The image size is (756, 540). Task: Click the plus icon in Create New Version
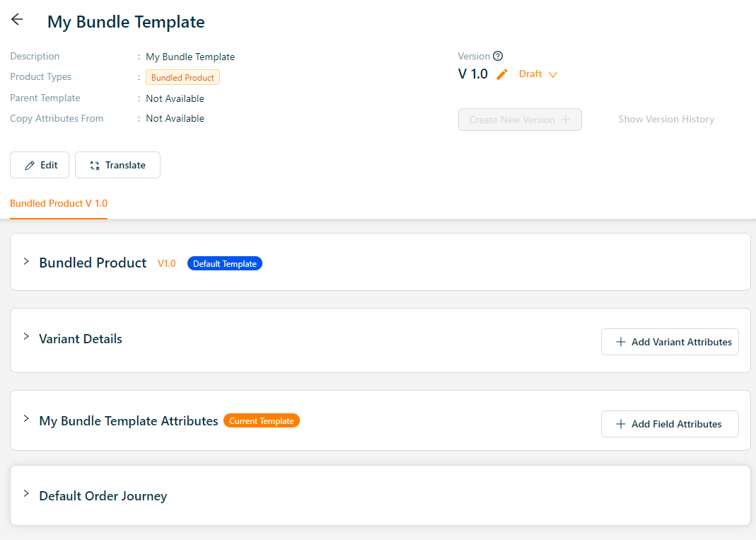point(565,120)
